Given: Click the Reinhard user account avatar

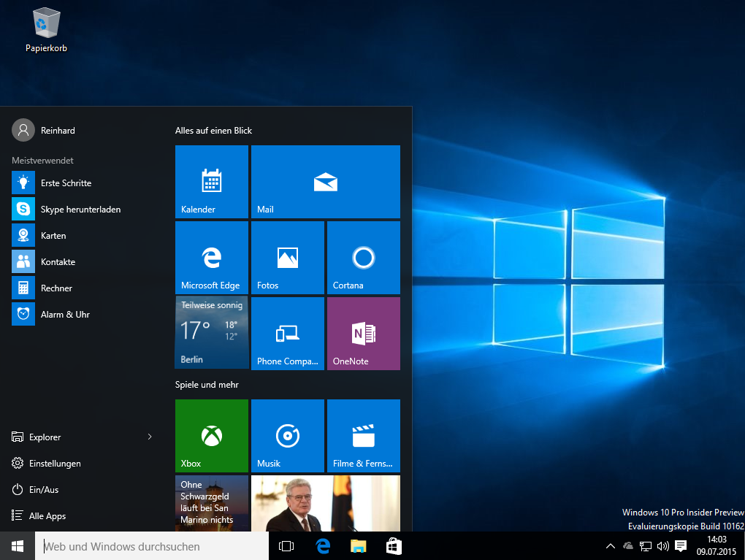Looking at the screenshot, I should [23, 130].
